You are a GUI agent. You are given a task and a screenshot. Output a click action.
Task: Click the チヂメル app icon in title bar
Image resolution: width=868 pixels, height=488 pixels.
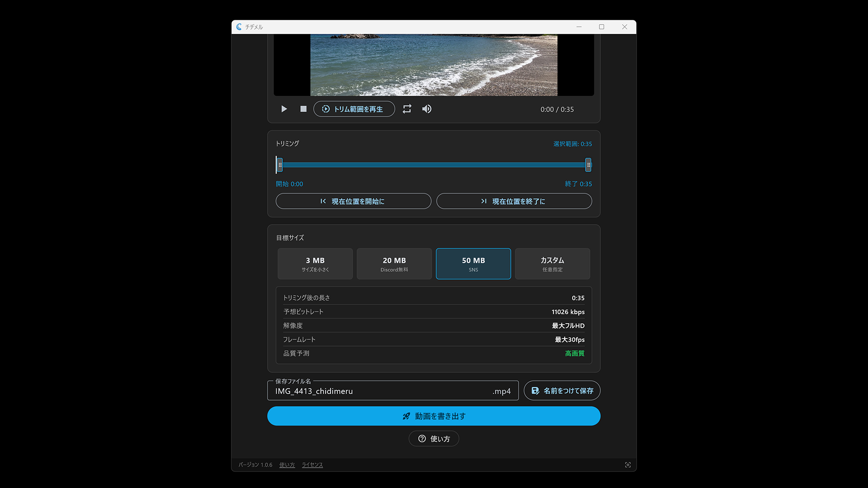tap(239, 27)
